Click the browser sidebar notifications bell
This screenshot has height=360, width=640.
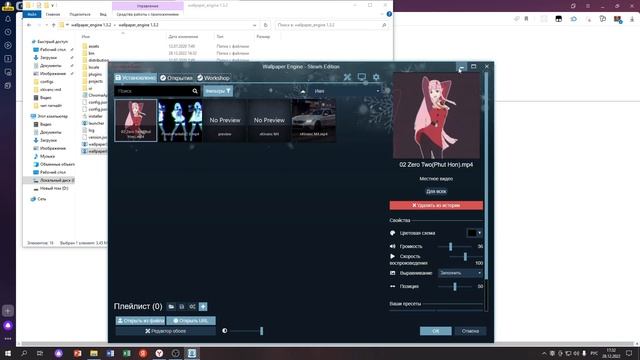8,19
